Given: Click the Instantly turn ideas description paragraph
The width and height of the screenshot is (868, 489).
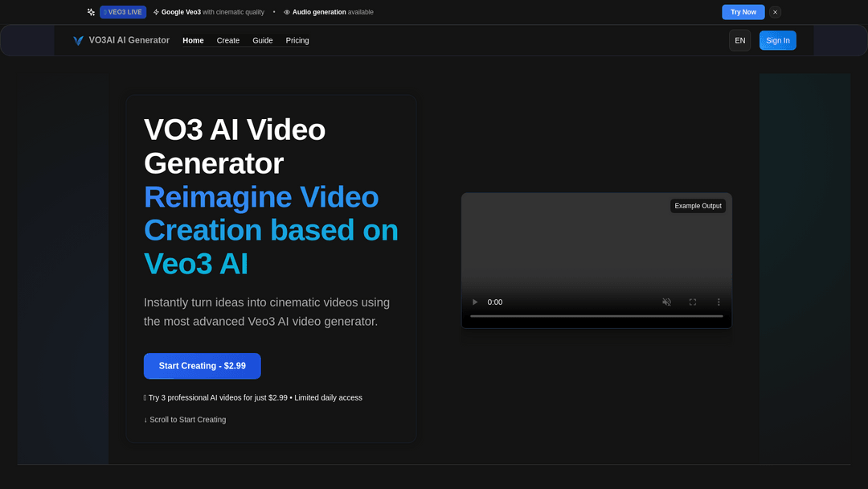Looking at the screenshot, I should (266, 312).
